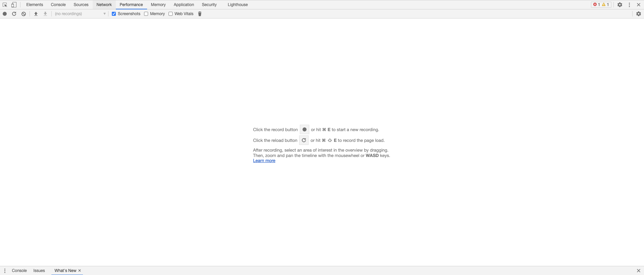Enable the Memory checkbox
Screen dimensions: 644x275
point(146,14)
